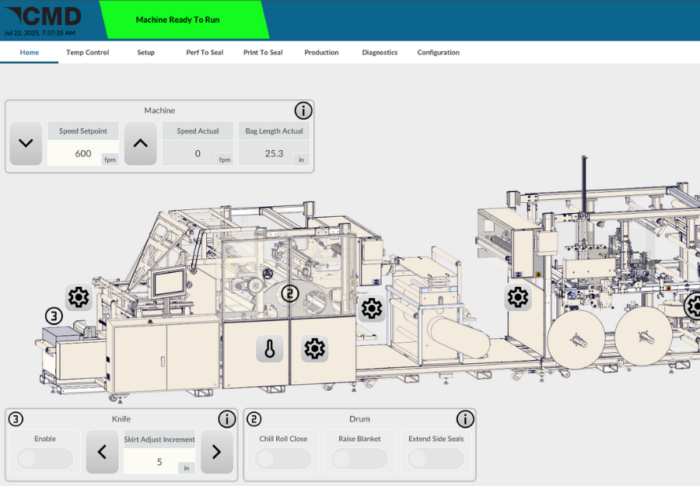Image resolution: width=700 pixels, height=486 pixels.
Task: Decrease speed setpoint with down chevron
Action: click(x=26, y=143)
